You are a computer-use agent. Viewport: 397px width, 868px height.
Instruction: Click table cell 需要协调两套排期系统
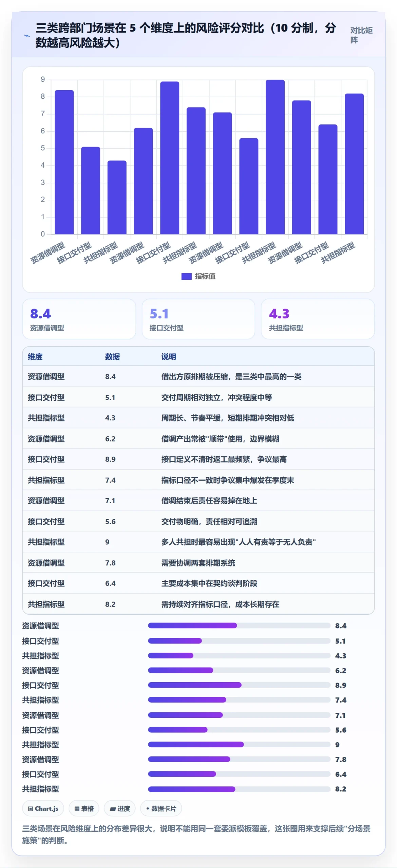pyautogui.click(x=198, y=563)
